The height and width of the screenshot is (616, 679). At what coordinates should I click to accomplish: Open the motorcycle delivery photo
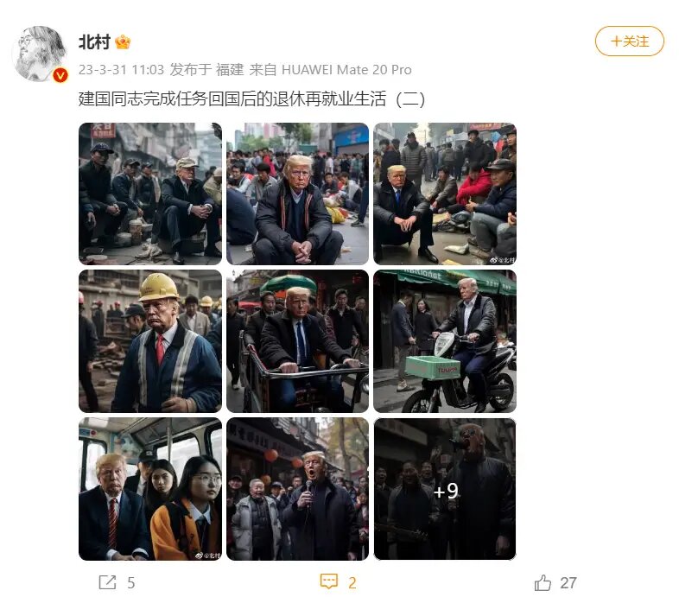pyautogui.click(x=445, y=341)
